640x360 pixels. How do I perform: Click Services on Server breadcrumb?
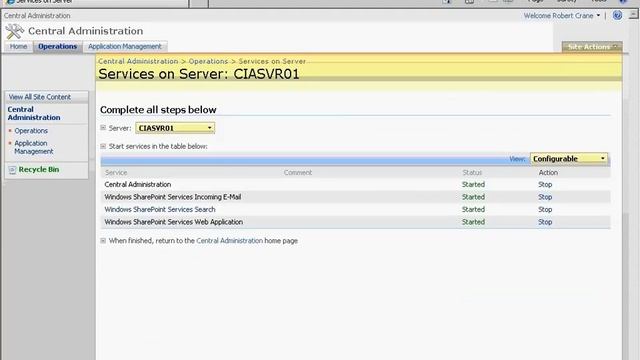[272, 61]
